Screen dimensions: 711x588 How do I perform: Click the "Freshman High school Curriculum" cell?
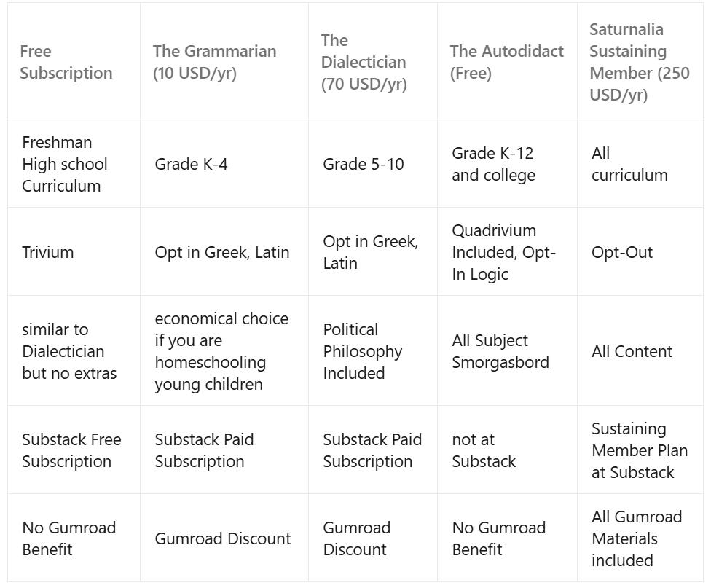pos(65,164)
